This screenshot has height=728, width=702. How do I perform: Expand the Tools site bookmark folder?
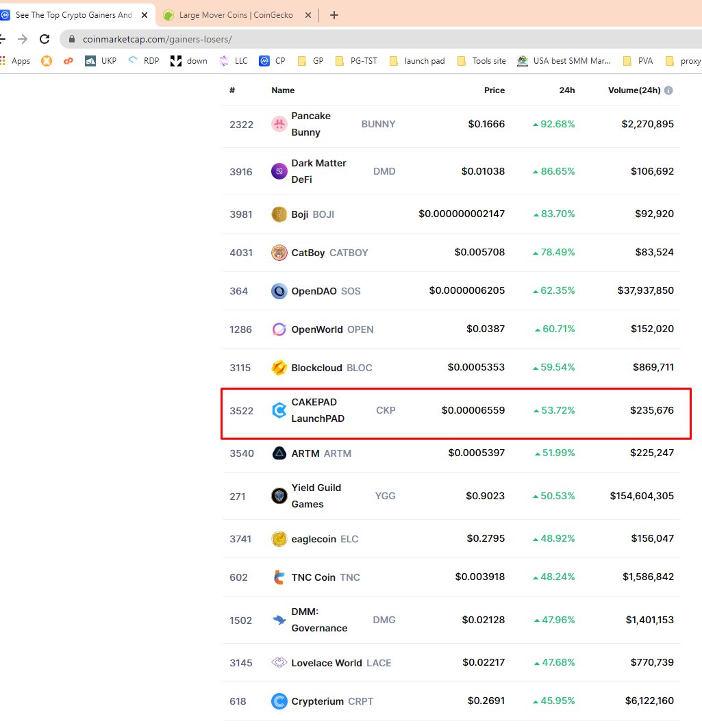coord(481,61)
